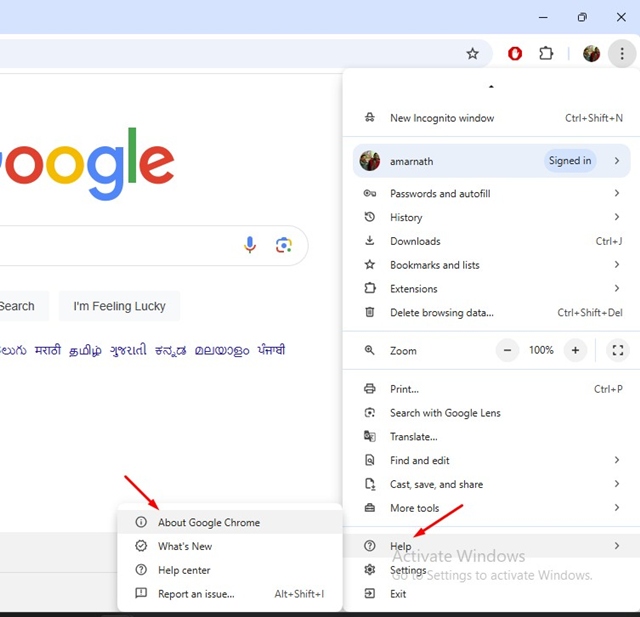This screenshot has width=640, height=617.
Task: Switch Google to the தமிழ் language link
Action: pyautogui.click(x=85, y=350)
